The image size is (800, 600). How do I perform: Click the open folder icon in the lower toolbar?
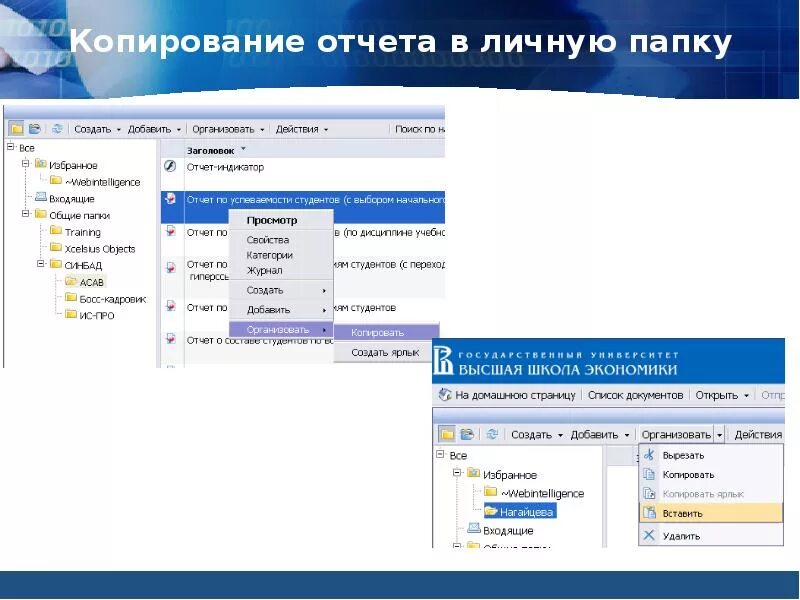point(465,433)
